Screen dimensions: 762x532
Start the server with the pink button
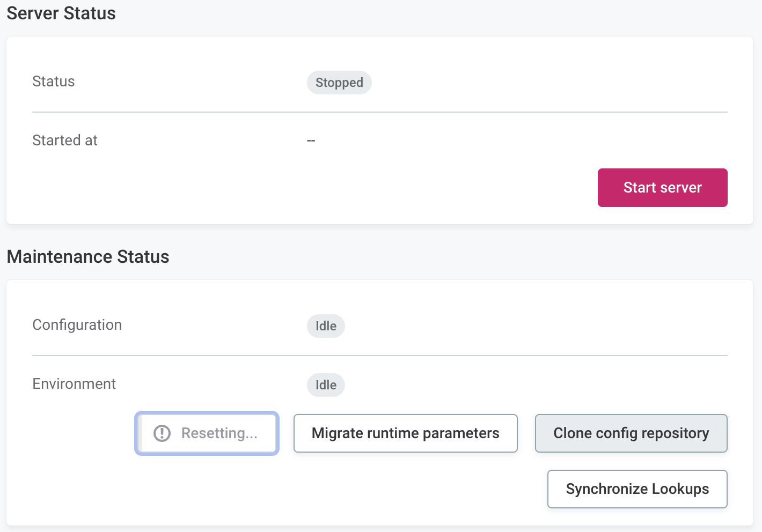tap(662, 187)
